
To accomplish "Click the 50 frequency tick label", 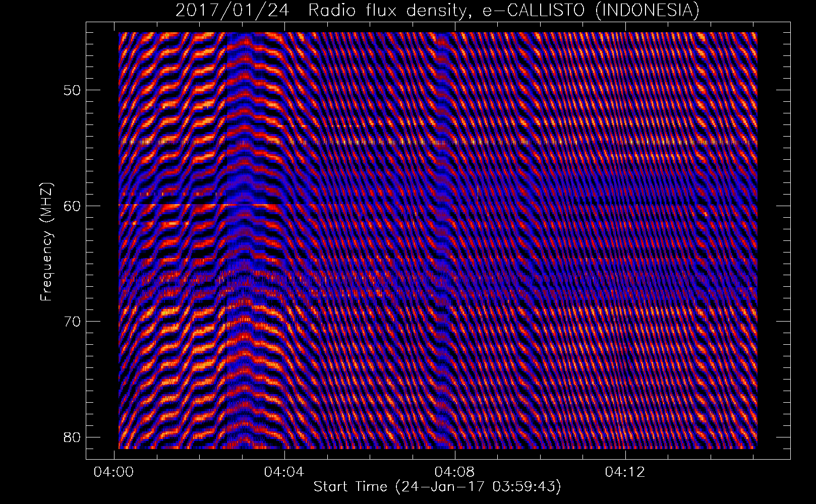I will tap(72, 91).
